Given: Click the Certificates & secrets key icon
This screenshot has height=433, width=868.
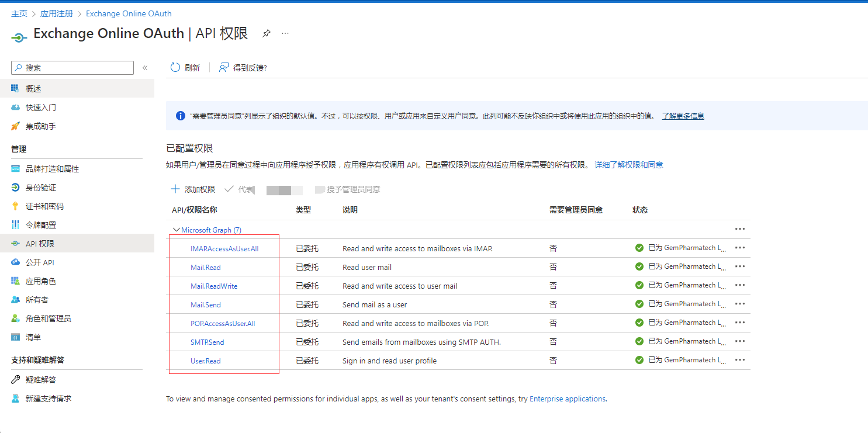Looking at the screenshot, I should point(16,206).
